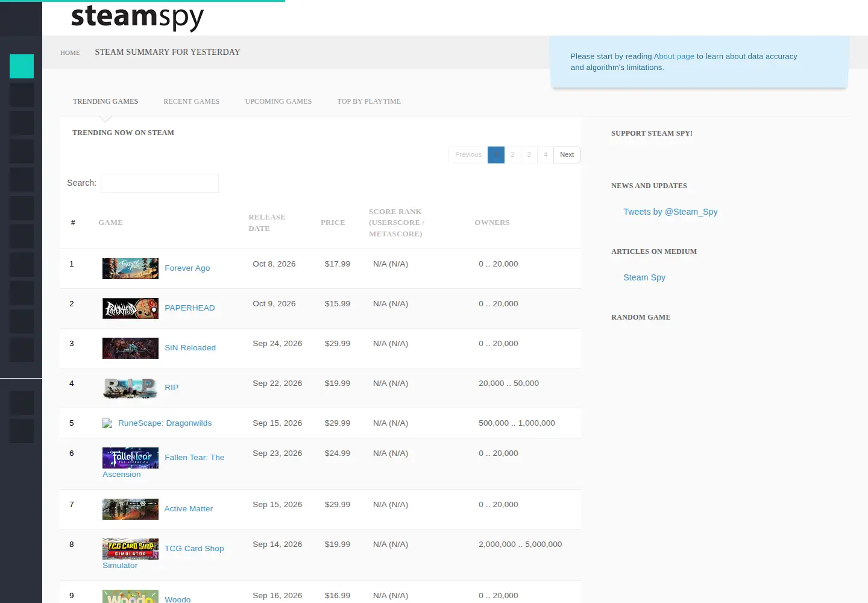Click the broken image icon beside RuneScape: Dragonwilds

pyautogui.click(x=107, y=423)
